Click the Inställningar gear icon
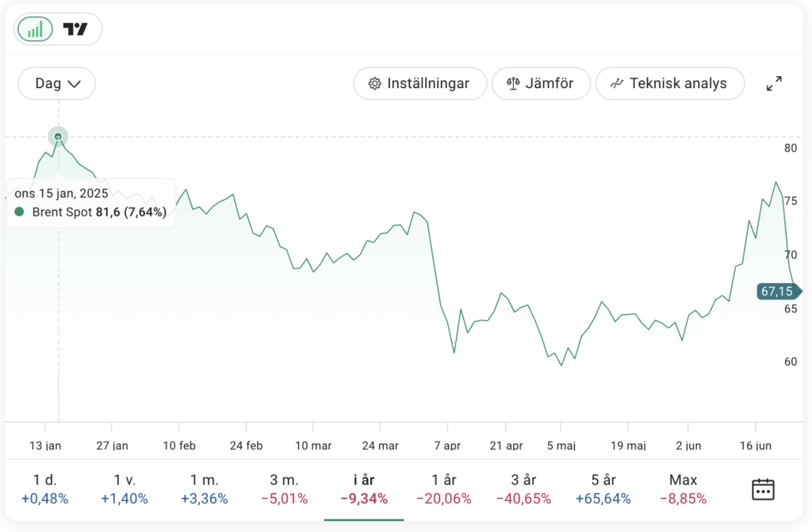Viewport: 812px width, 532px height. 375,83
